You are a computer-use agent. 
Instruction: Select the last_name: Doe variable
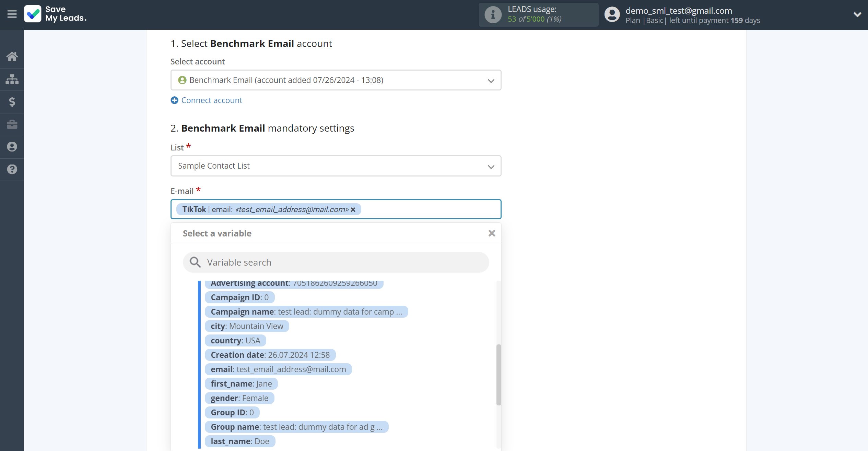click(x=240, y=441)
